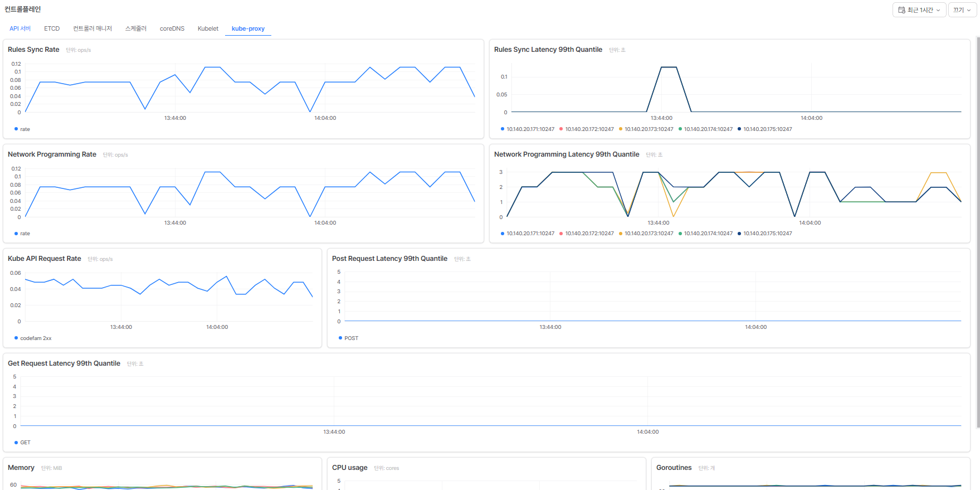Click the 컨트롤플레인 page heading
This screenshot has width=980, height=490.
coord(23,9)
